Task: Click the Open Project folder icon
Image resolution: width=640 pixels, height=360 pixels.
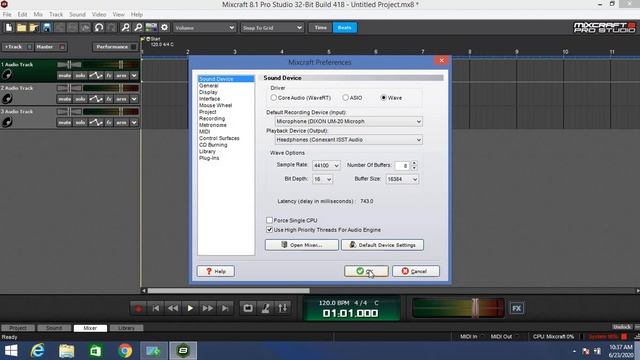Action: pyautogui.click(x=21, y=27)
